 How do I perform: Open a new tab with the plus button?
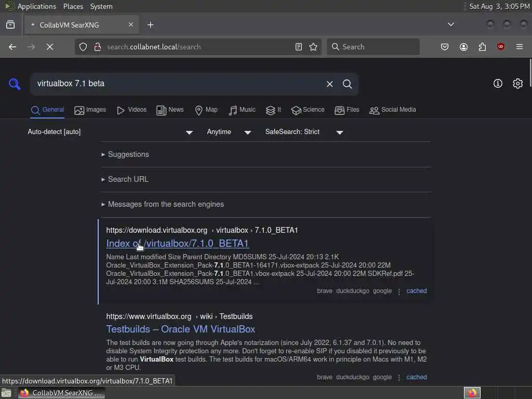[151, 25]
